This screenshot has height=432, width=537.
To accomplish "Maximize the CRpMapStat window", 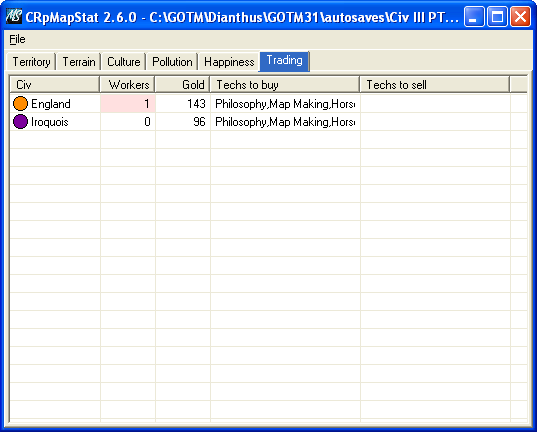I will [497, 16].
